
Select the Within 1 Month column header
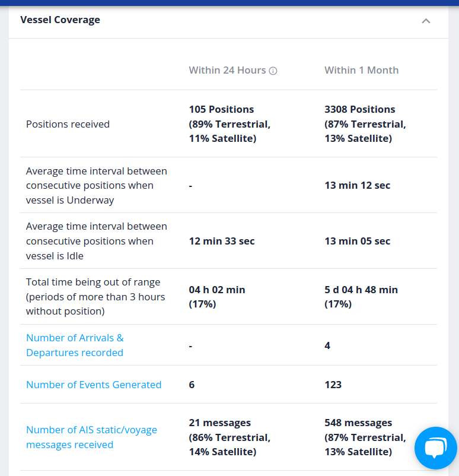tap(362, 70)
